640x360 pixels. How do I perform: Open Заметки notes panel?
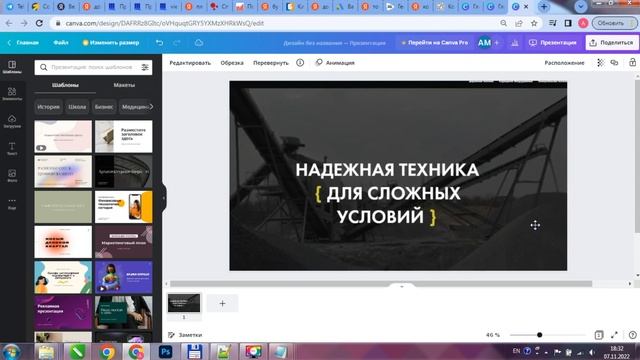(185, 335)
